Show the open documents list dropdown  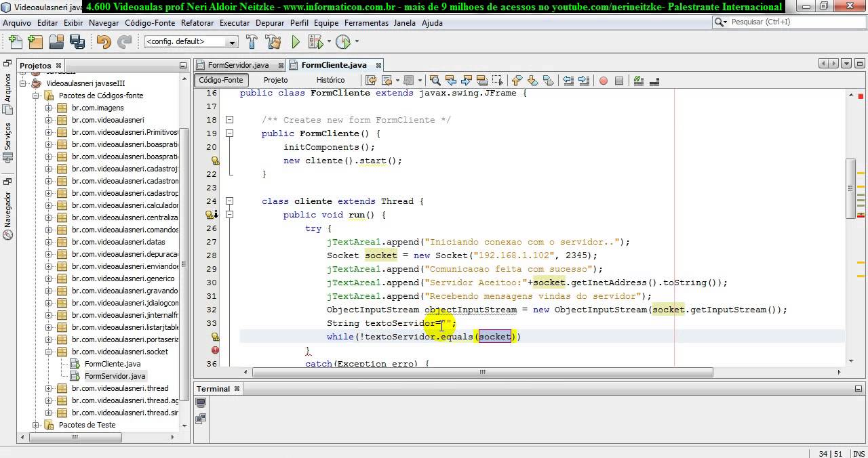(x=847, y=64)
